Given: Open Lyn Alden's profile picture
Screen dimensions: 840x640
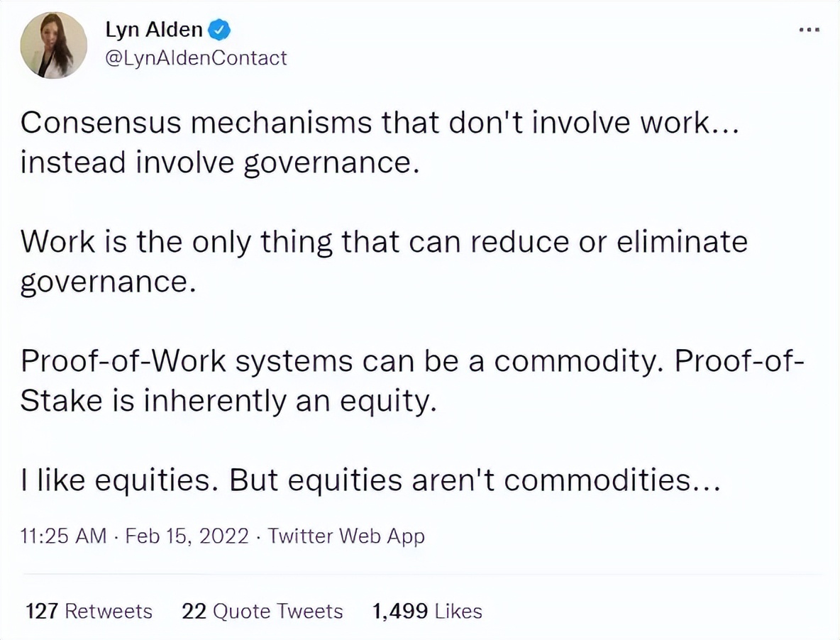Looking at the screenshot, I should coord(54,45).
